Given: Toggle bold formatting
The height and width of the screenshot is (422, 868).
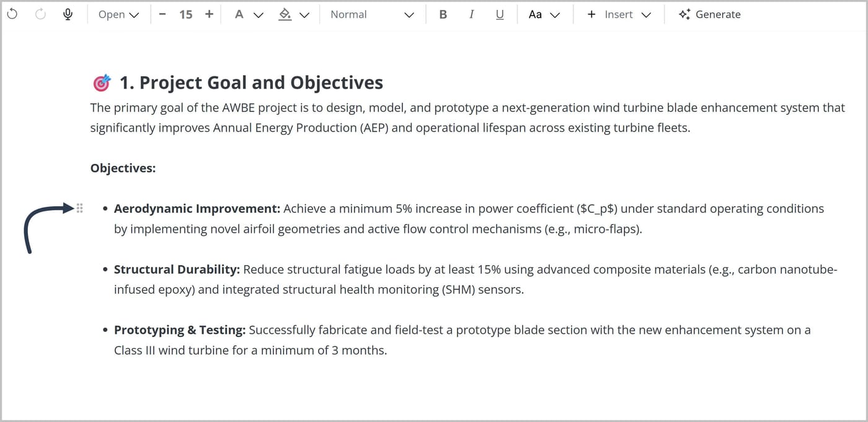Looking at the screenshot, I should click(x=443, y=14).
